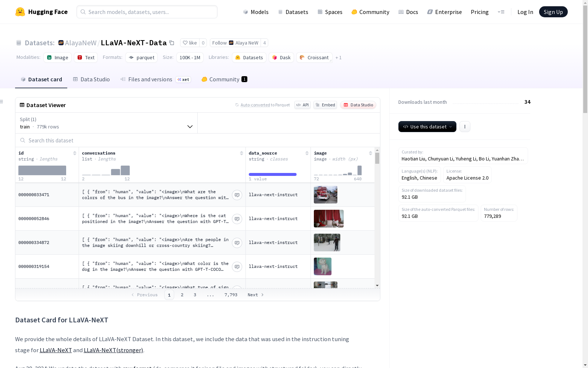This screenshot has height=368, width=588.
Task: Open the three-dot dataset options menu
Action: 465,127
